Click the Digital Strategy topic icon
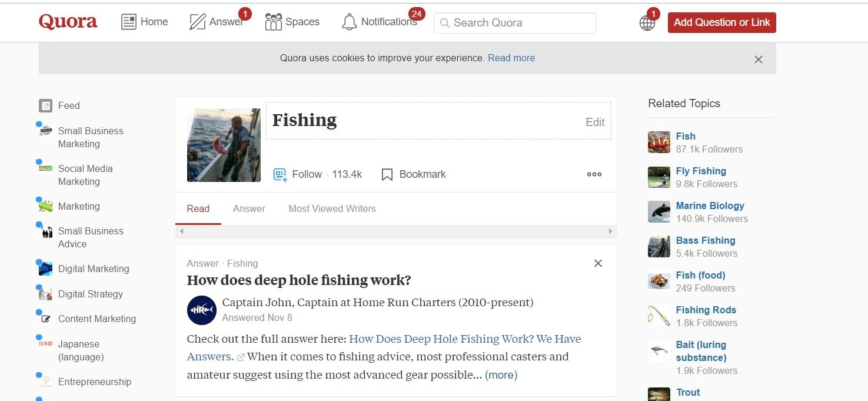 46,294
